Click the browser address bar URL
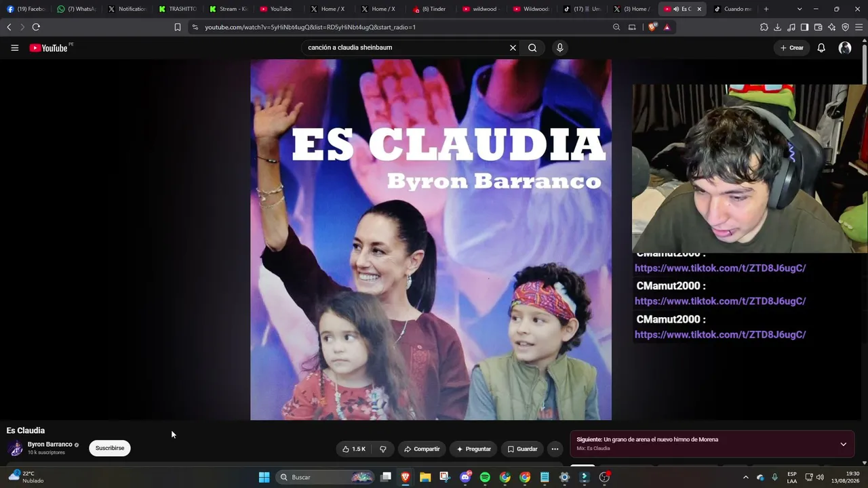This screenshot has width=868, height=488. [x=310, y=27]
